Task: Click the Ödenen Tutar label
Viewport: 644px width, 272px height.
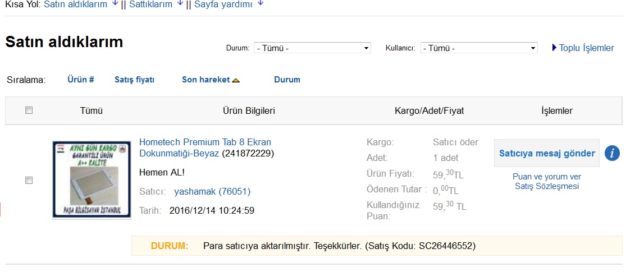Action: tap(397, 190)
